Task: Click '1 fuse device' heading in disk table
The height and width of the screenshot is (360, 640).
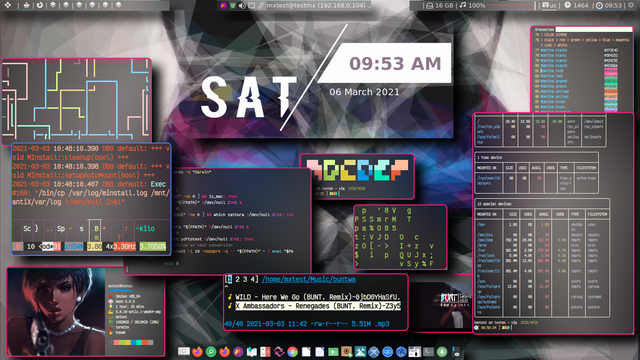Action: click(490, 157)
